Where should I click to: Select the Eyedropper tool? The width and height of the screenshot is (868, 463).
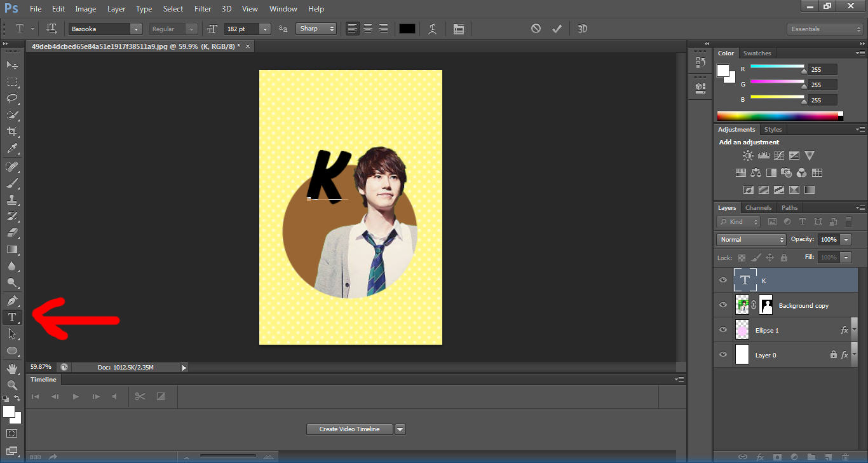[x=12, y=149]
